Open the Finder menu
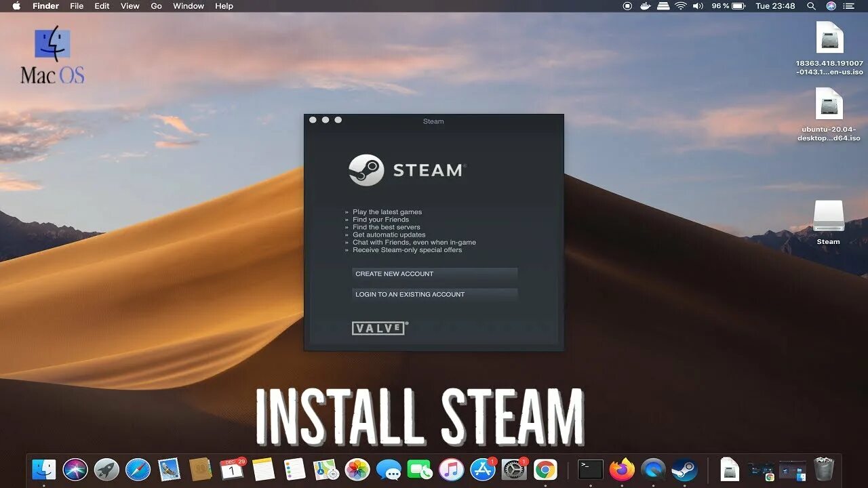This screenshot has width=868, height=488. pos(45,6)
